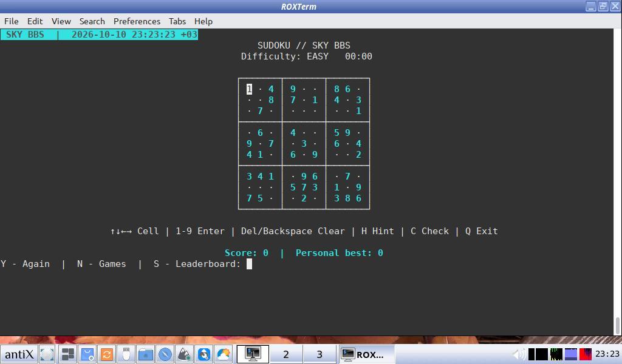The image size is (622, 364).
Task: Open the mountain image viewer icon
Action: click(185, 354)
